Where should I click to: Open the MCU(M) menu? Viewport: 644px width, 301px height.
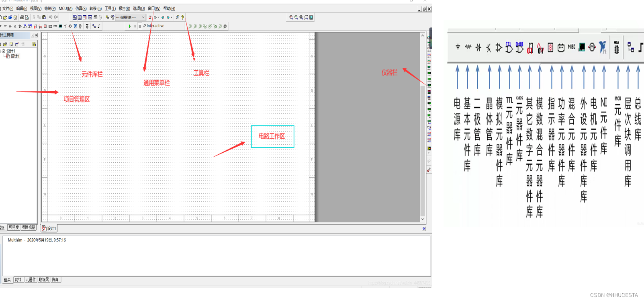click(65, 8)
